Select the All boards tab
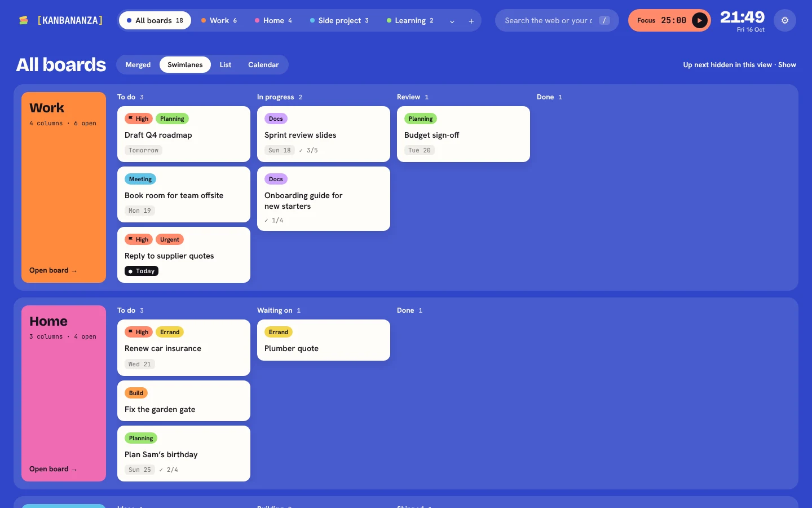 click(x=155, y=20)
